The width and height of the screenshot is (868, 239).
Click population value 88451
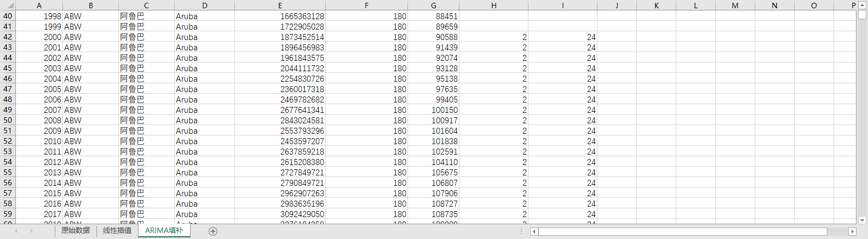433,16
